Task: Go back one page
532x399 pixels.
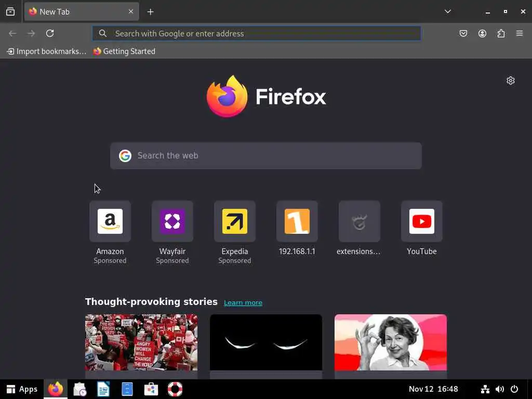Action: click(12, 33)
